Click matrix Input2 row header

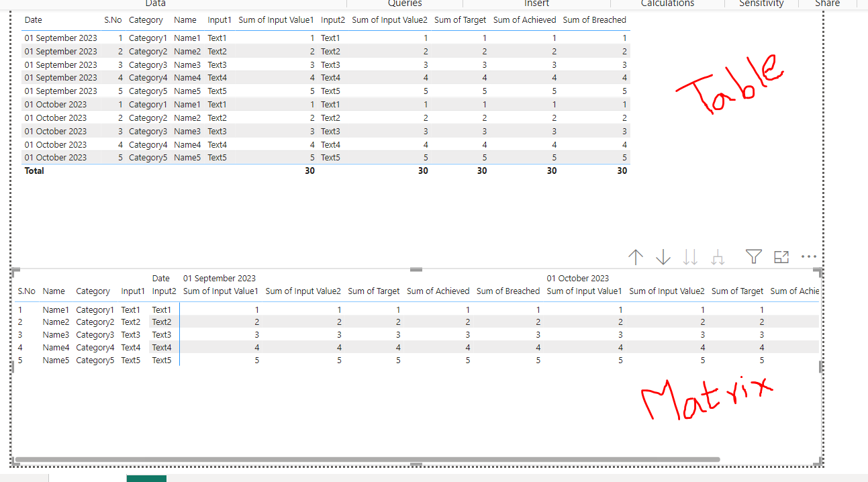click(x=164, y=291)
